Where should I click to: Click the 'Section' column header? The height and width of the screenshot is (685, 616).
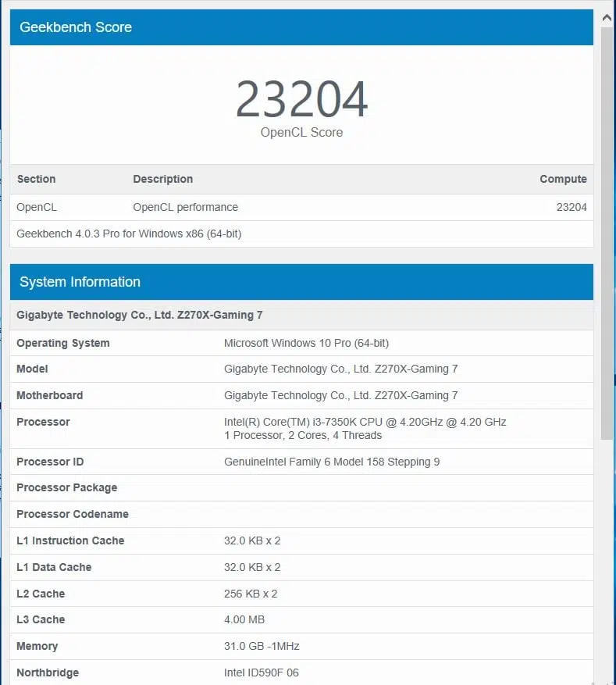click(x=36, y=179)
